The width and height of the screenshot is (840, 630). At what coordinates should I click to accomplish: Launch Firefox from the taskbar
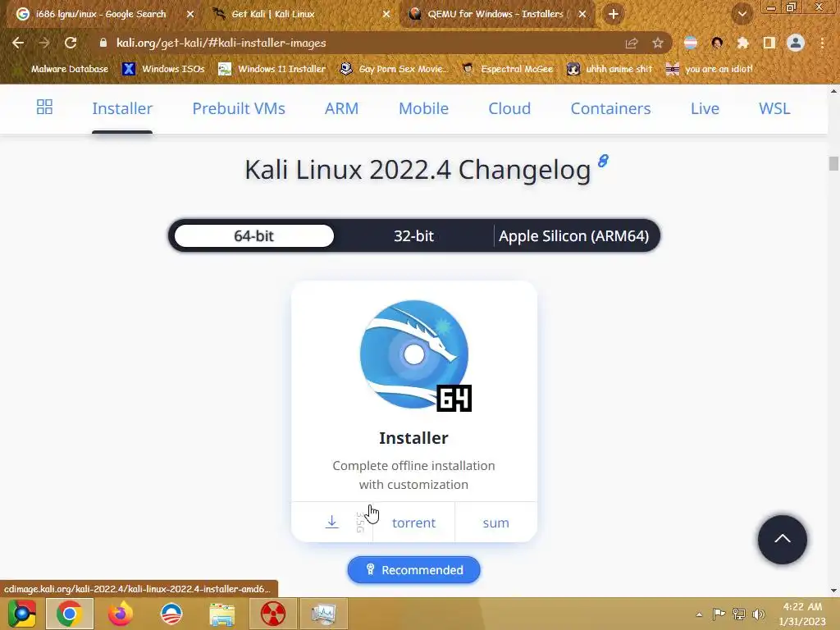coord(121,614)
